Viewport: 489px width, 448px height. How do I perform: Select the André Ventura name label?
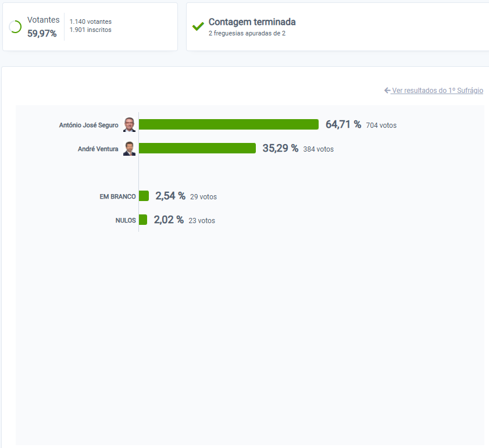(x=98, y=149)
